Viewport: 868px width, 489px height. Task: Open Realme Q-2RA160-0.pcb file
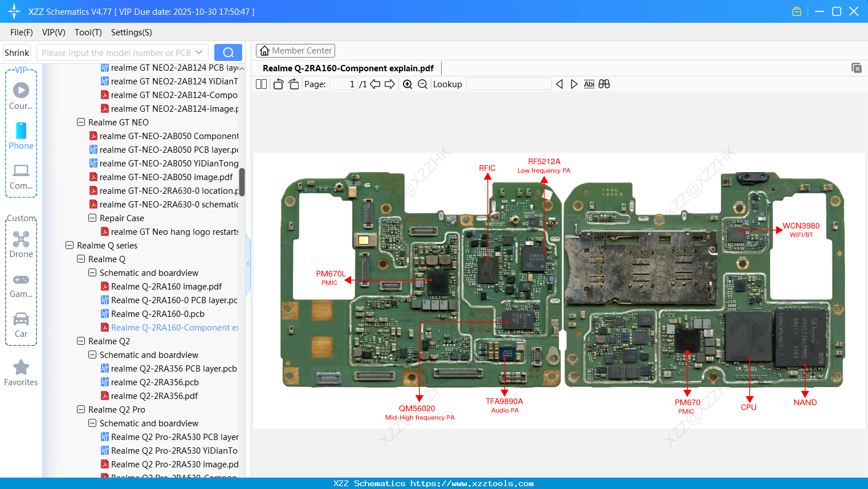click(x=152, y=314)
